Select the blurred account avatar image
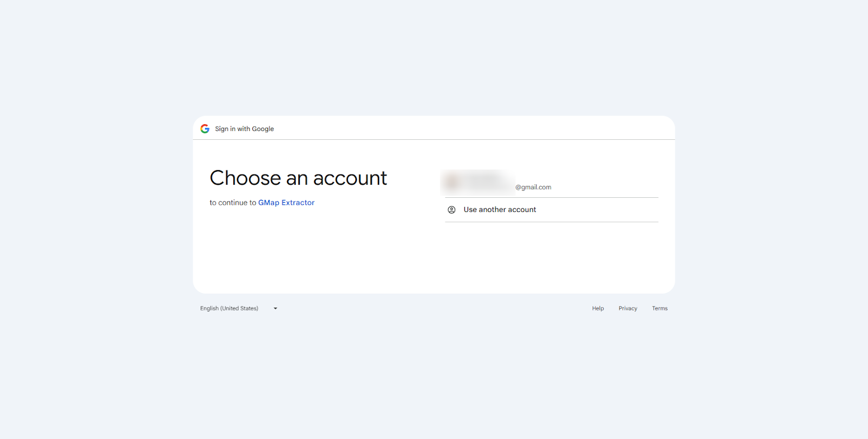Image resolution: width=868 pixels, height=439 pixels. click(450, 182)
